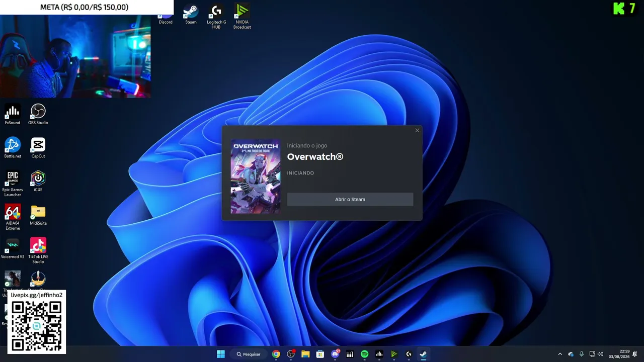Screen dimensions: 644x362
Task: Click the 'Iniciando o jogo' label
Action: tap(307, 146)
